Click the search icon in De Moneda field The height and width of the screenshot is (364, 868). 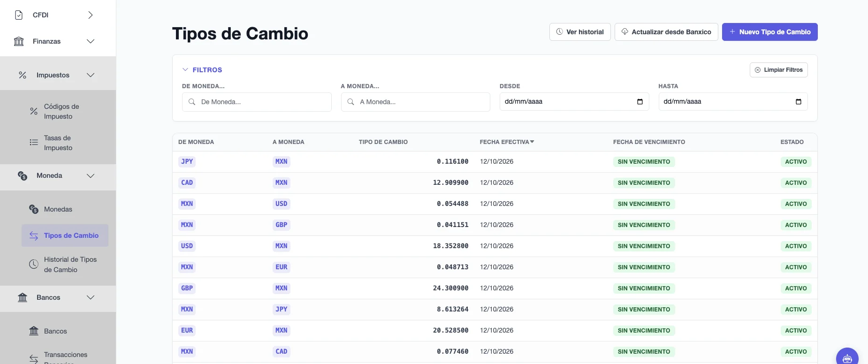click(x=192, y=102)
